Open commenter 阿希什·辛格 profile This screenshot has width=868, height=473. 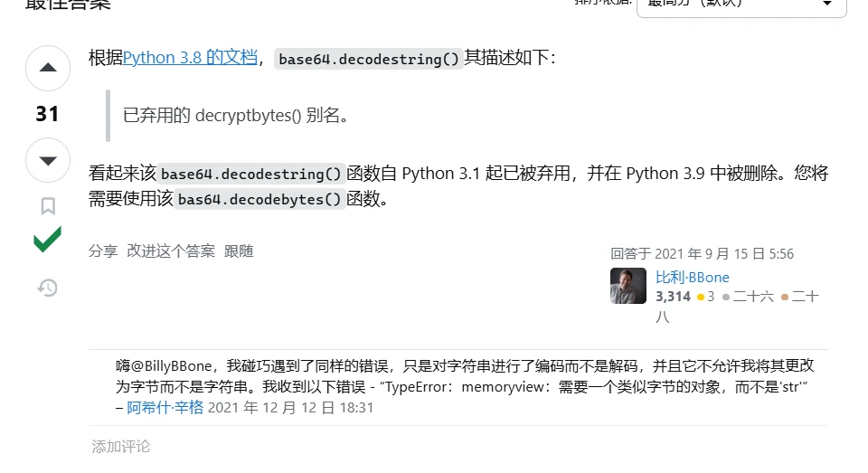pos(165,408)
